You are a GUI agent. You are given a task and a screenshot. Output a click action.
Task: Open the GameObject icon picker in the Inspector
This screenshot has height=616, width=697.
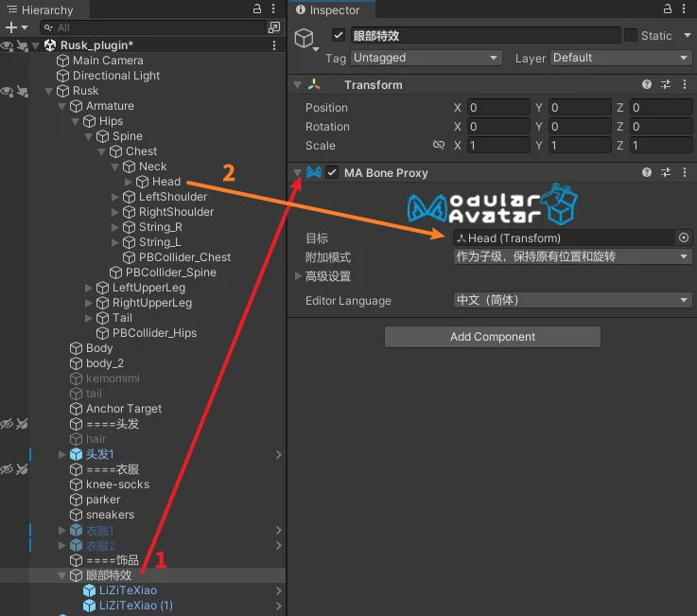pos(305,39)
